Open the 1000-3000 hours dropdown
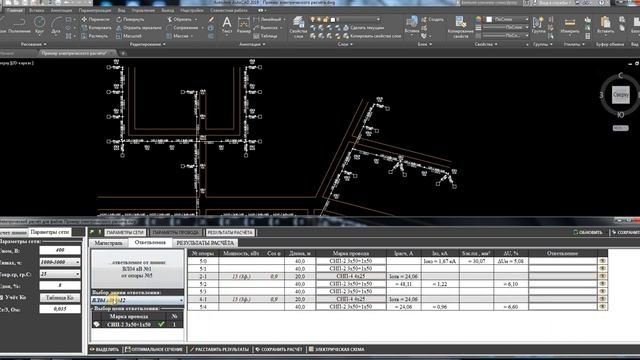Image resolution: width=640 pixels, height=360 pixels. pos(60,262)
